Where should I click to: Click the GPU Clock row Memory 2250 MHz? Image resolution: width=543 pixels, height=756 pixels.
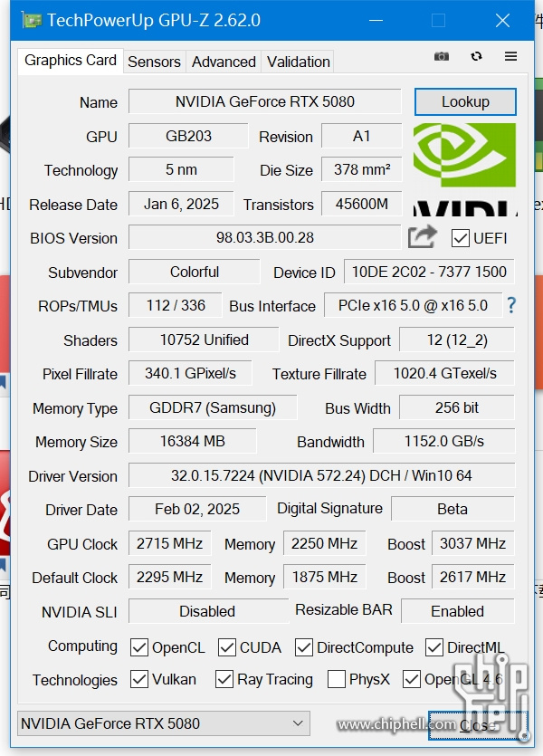(x=324, y=543)
